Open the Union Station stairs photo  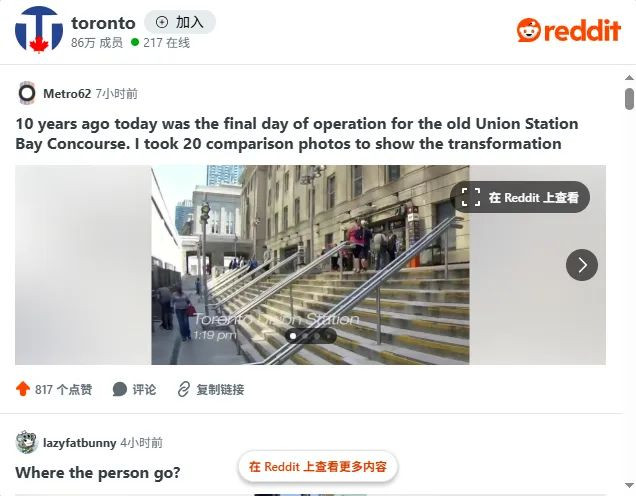pyautogui.click(x=310, y=264)
